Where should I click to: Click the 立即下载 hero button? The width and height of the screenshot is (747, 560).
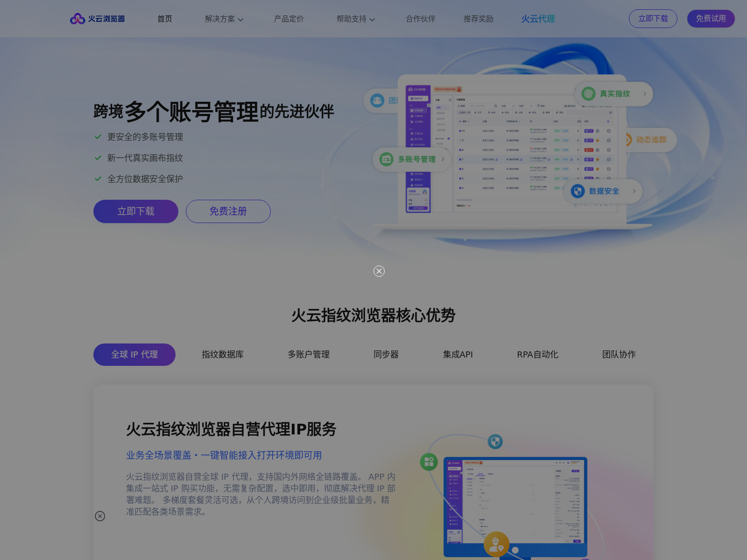(x=135, y=211)
